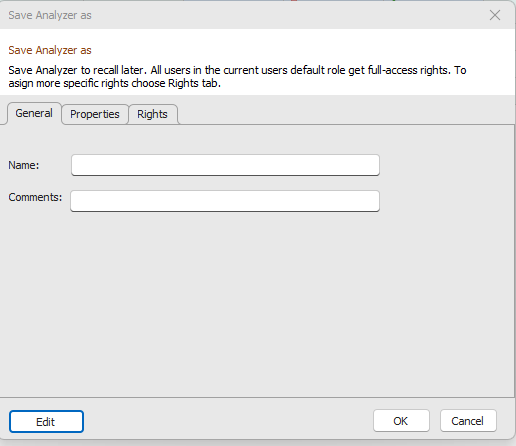Focus the Comments text field
516x446 pixels.
point(225,201)
